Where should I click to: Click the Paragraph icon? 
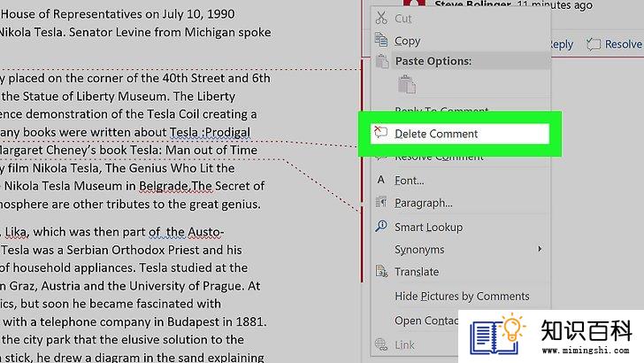point(381,202)
